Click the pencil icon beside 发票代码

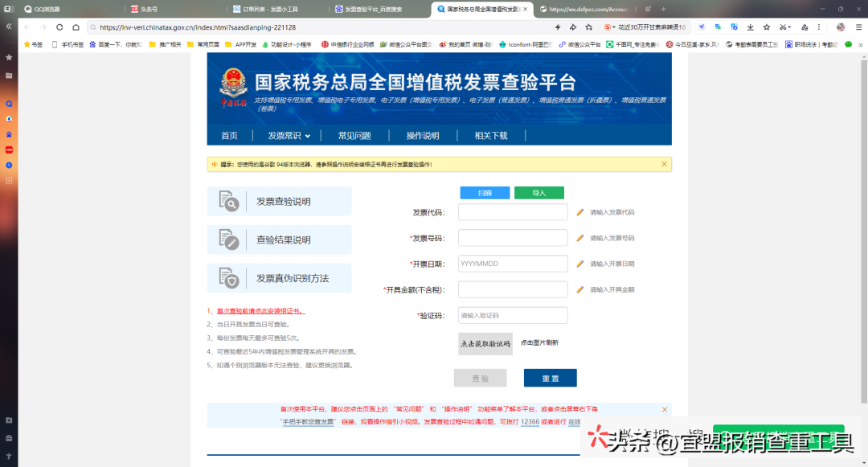tap(579, 212)
